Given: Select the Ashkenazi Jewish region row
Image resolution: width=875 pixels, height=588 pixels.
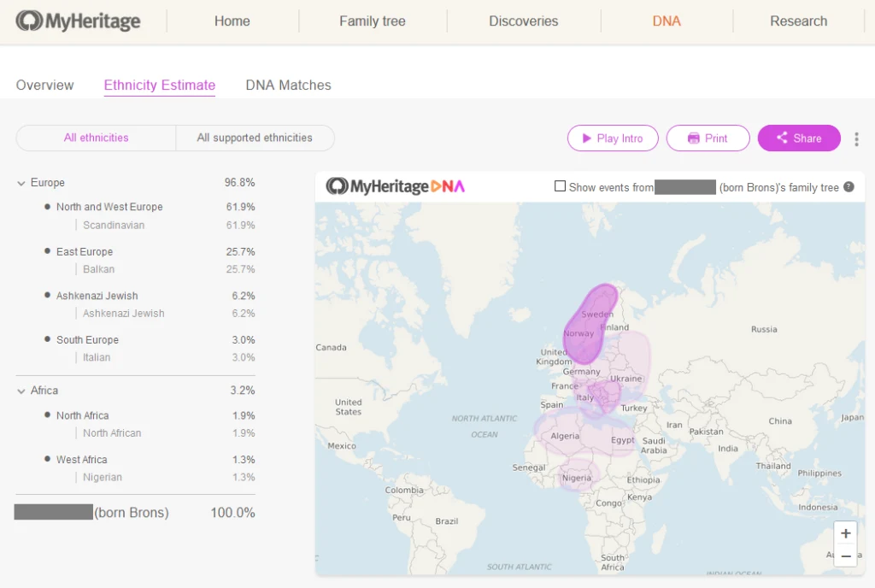Looking at the screenshot, I should pyautogui.click(x=150, y=296).
